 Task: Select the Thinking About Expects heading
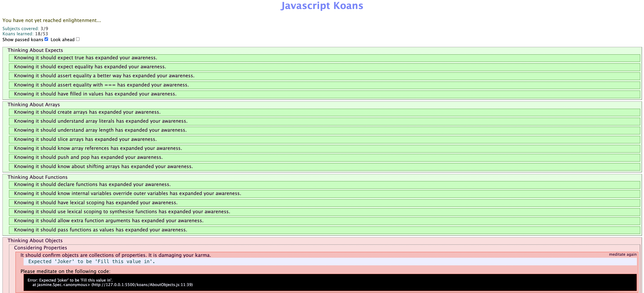point(35,50)
